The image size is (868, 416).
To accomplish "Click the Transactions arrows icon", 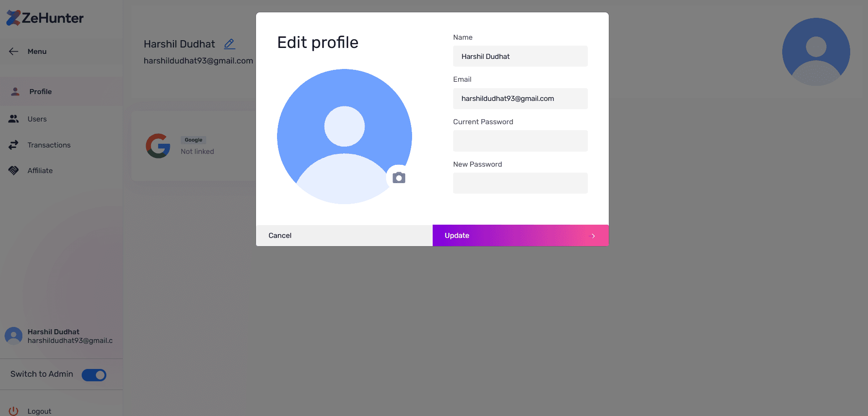I will [14, 145].
